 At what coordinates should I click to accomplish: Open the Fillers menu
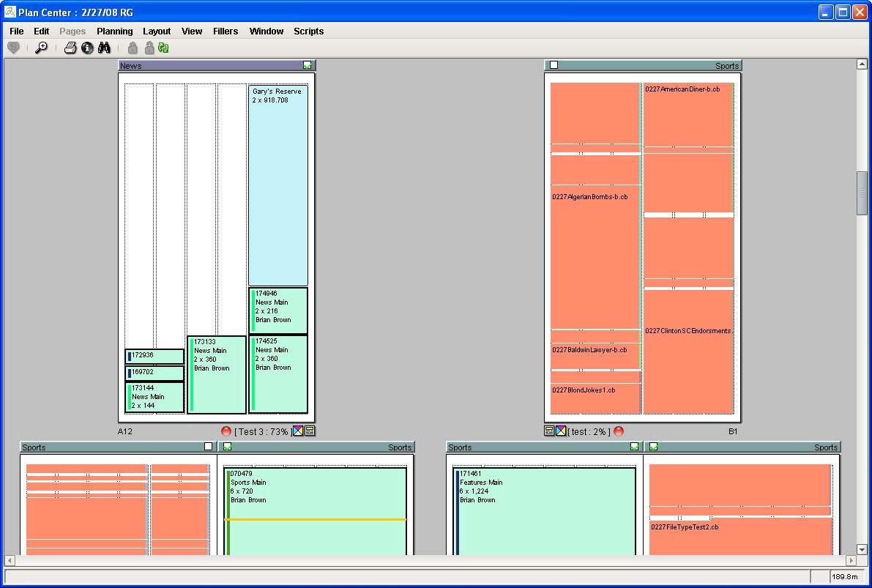226,31
